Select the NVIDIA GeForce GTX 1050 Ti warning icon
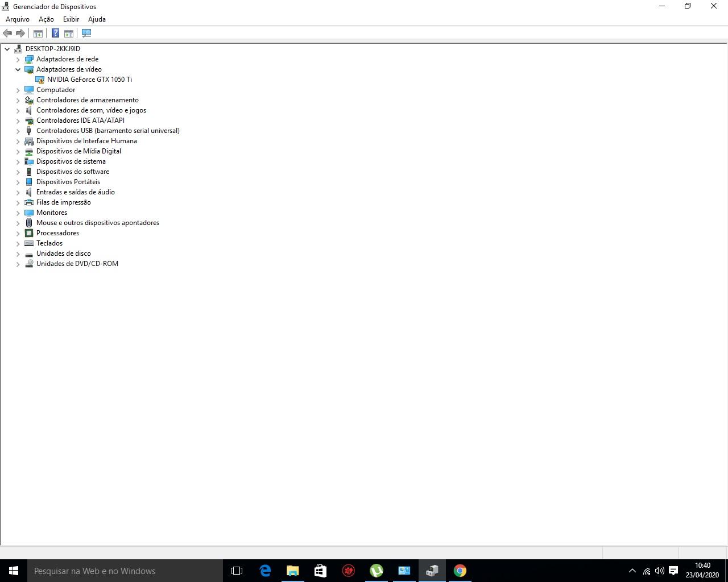Screen dimensions: 728x582 [x=40, y=80]
